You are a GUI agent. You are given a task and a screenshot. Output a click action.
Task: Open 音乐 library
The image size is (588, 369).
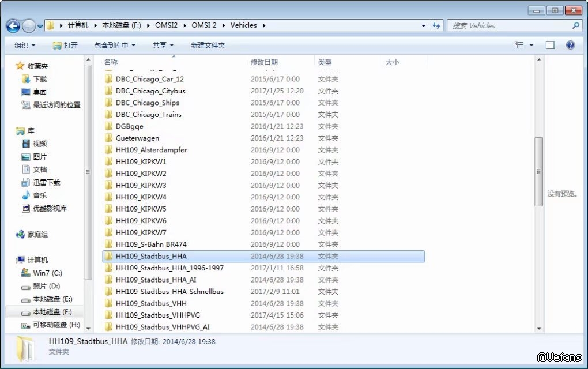40,195
